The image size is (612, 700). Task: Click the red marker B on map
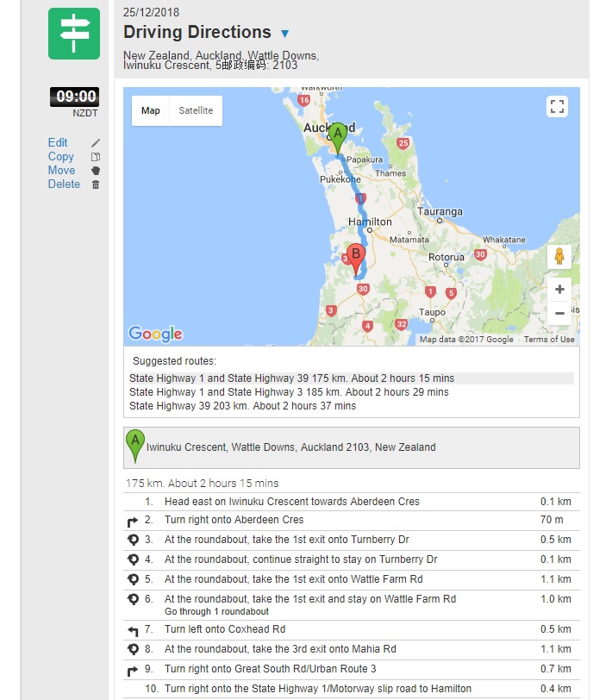point(356,259)
